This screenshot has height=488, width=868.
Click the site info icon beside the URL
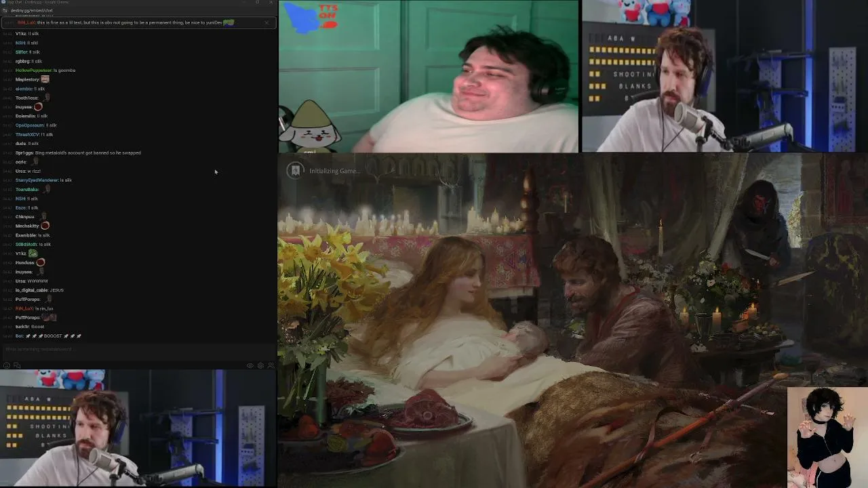coord(6,10)
